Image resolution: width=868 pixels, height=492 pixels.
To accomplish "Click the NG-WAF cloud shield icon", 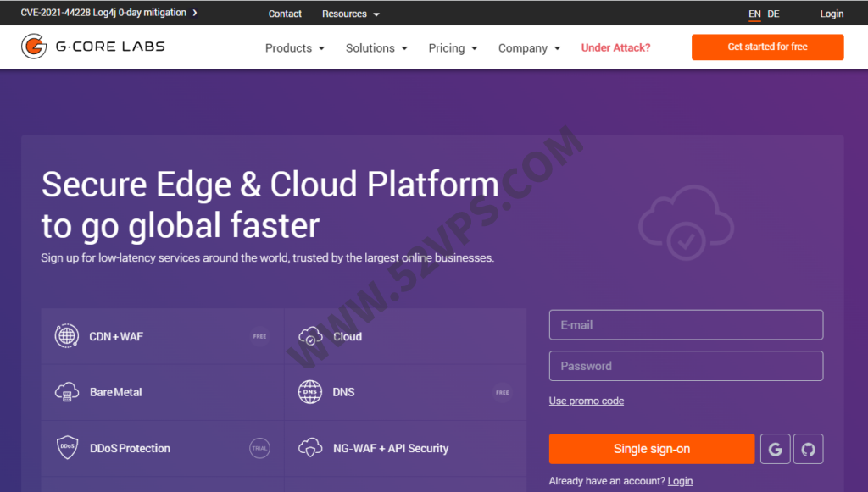I will tap(310, 448).
